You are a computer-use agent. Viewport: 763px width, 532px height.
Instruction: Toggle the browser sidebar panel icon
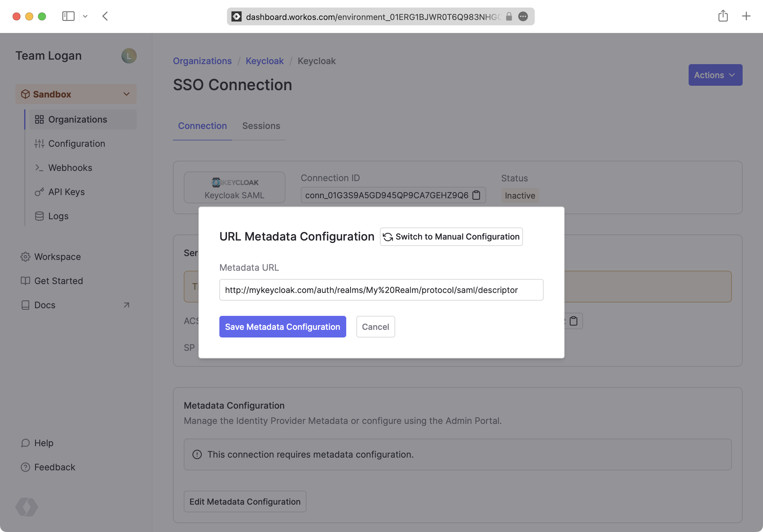pyautogui.click(x=68, y=16)
